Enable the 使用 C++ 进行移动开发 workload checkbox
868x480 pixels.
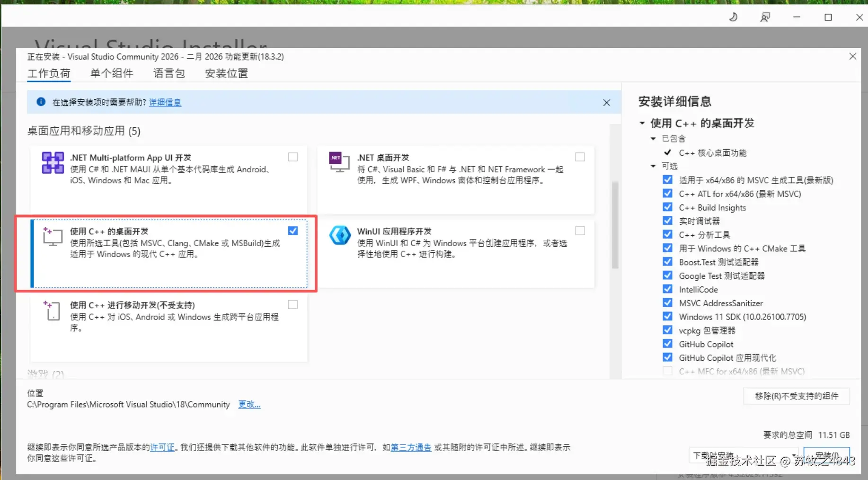(x=293, y=304)
